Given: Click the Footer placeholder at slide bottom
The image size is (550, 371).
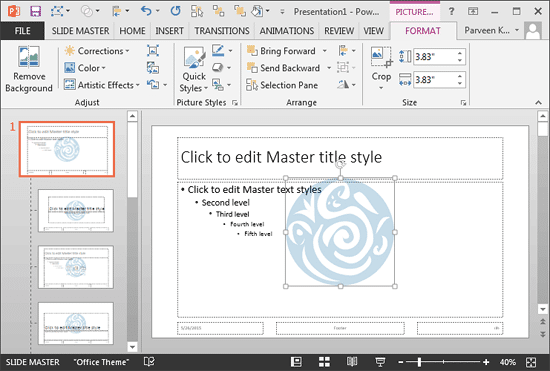Looking at the screenshot, I should [x=340, y=328].
